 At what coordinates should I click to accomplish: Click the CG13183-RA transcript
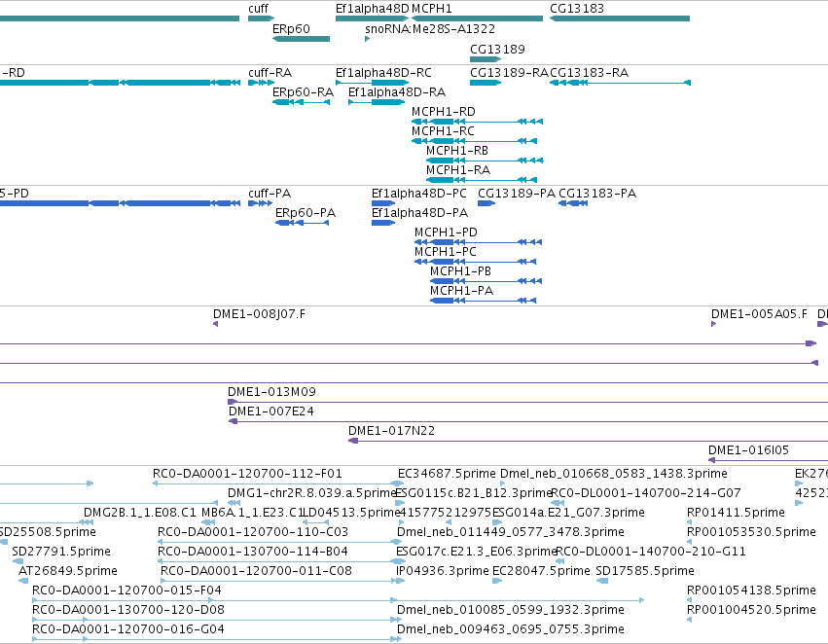620,83
